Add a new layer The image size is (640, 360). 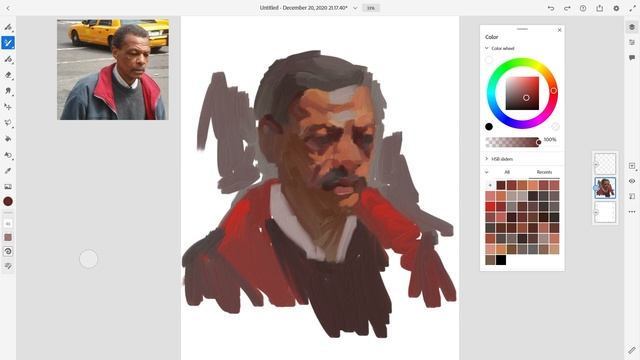point(632,166)
